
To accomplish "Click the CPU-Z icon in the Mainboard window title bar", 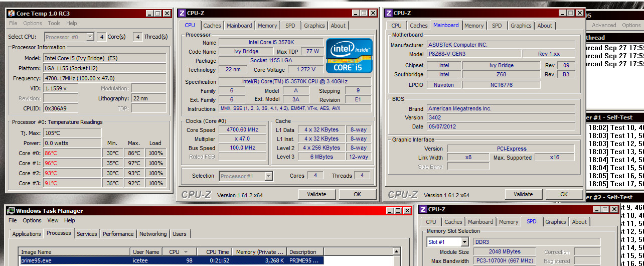I will (388, 13).
